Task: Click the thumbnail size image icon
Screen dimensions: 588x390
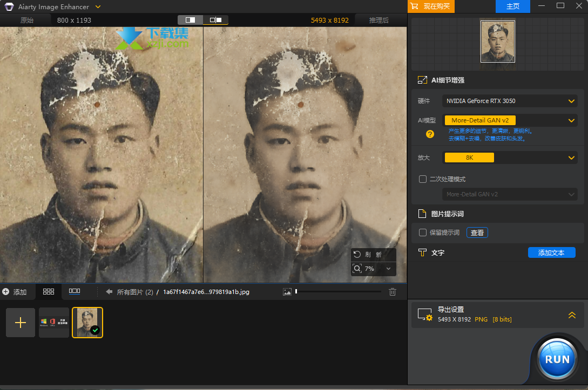Action: point(287,292)
